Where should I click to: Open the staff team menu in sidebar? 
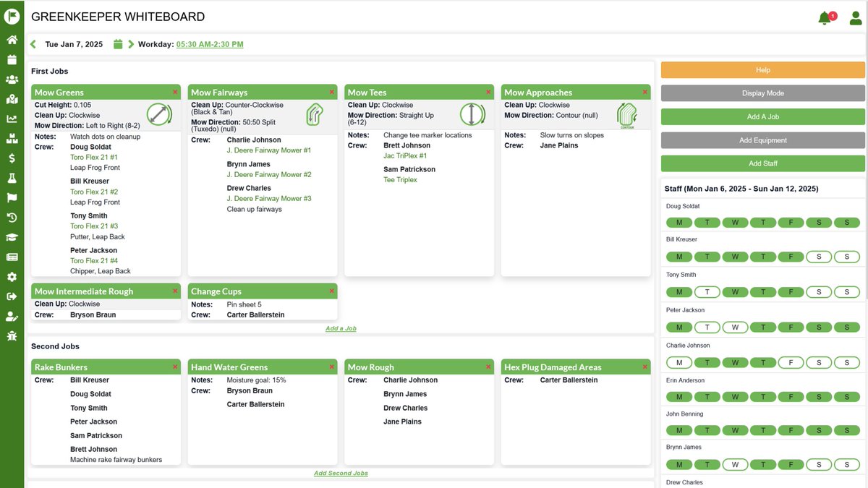[x=11, y=80]
